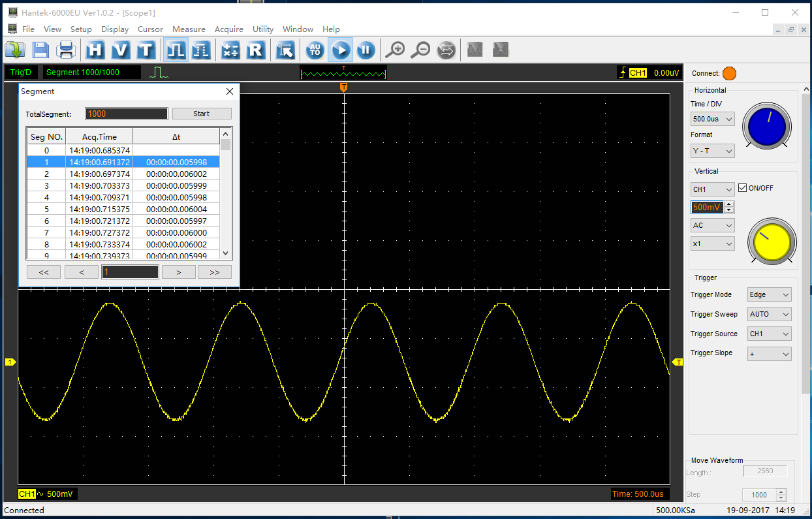The image size is (812, 519).
Task: Expand the Time / DIV dropdown
Action: coord(712,119)
